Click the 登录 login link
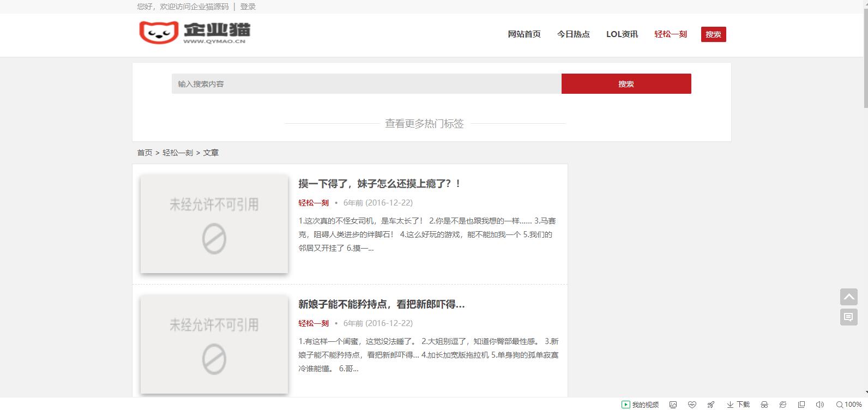 pos(248,7)
